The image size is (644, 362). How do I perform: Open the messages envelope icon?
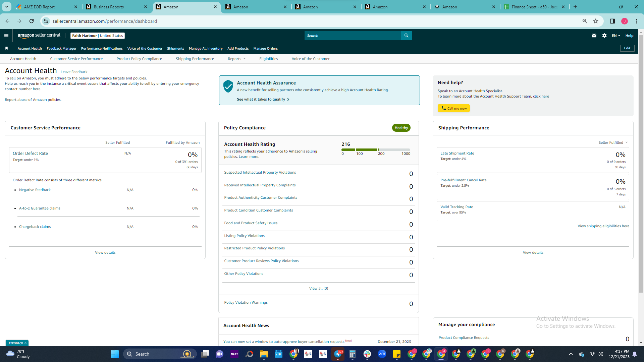pos(594,36)
